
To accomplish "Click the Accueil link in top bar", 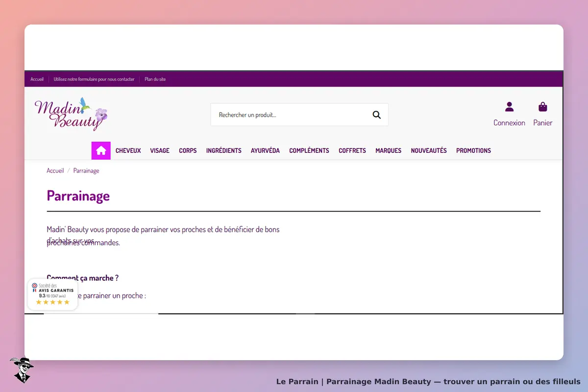I will tap(37, 79).
